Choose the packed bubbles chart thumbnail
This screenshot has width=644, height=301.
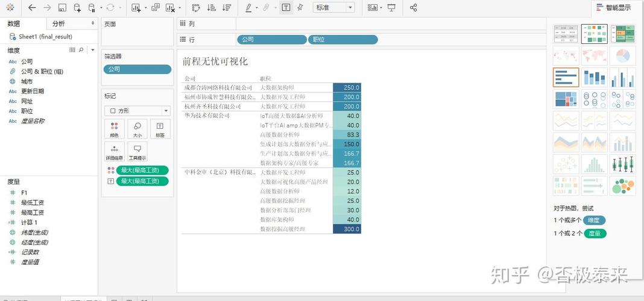tap(623, 186)
